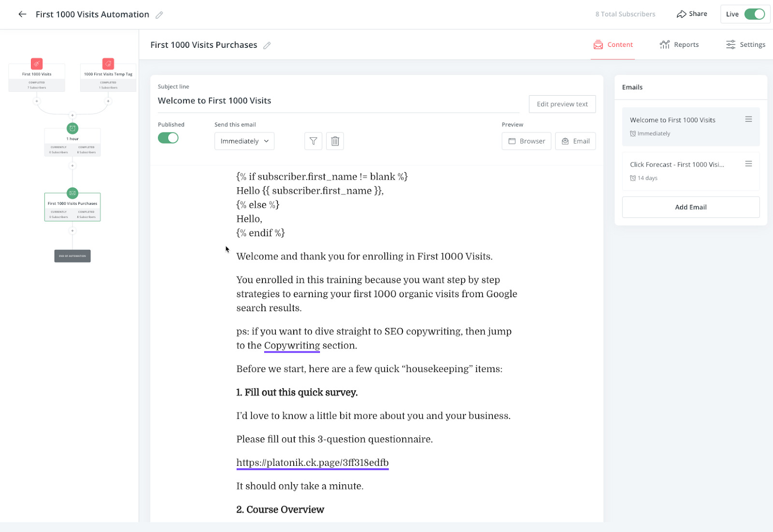Edit the automation title with the pencil icon
The width and height of the screenshot is (773, 532).
click(x=159, y=14)
